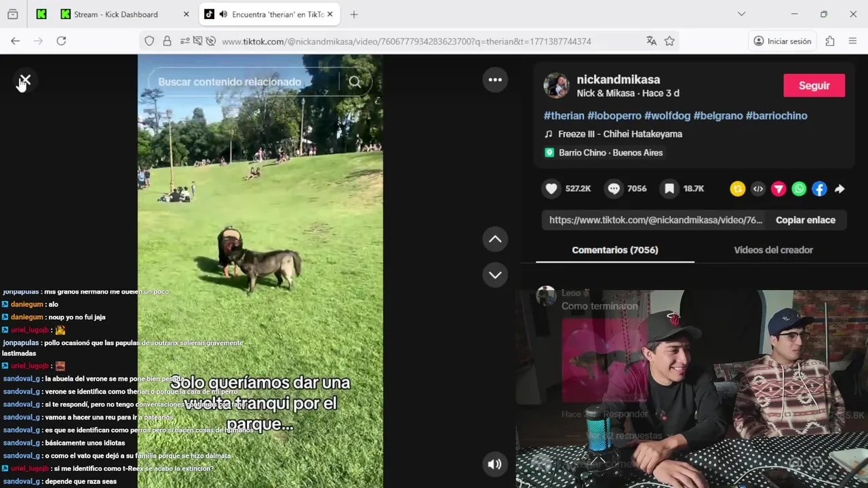Click 'Como terminaron' comment text

599,306
